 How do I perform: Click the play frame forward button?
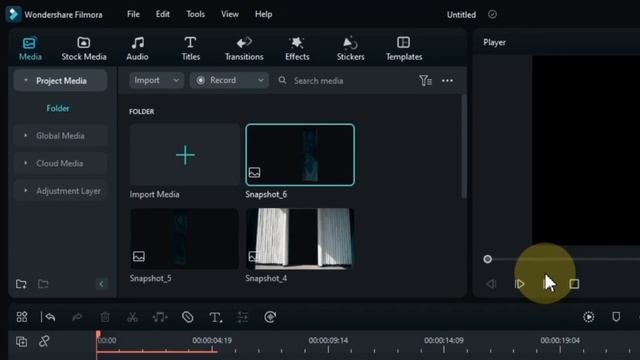tap(519, 284)
